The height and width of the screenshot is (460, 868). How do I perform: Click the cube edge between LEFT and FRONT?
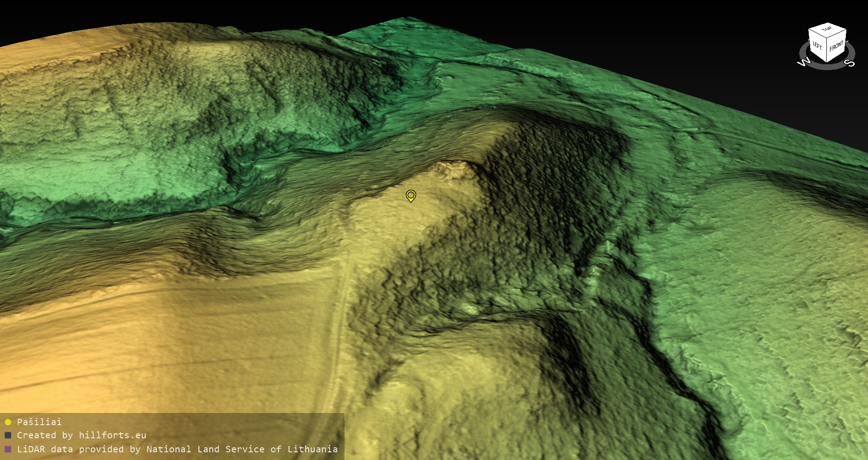pyautogui.click(x=827, y=51)
